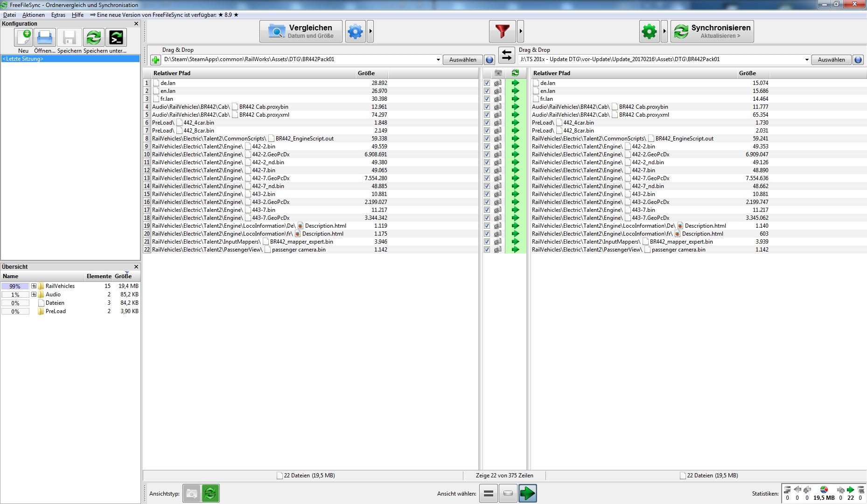867x504 pixels.
Task: Click the 1% bar for Audio
Action: coord(15,294)
